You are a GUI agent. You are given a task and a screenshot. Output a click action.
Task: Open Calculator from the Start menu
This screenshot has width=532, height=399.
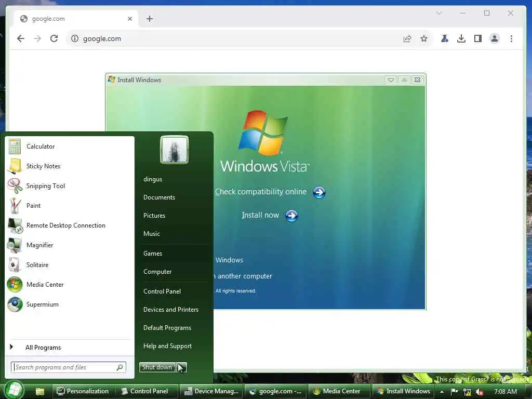click(x=70, y=146)
